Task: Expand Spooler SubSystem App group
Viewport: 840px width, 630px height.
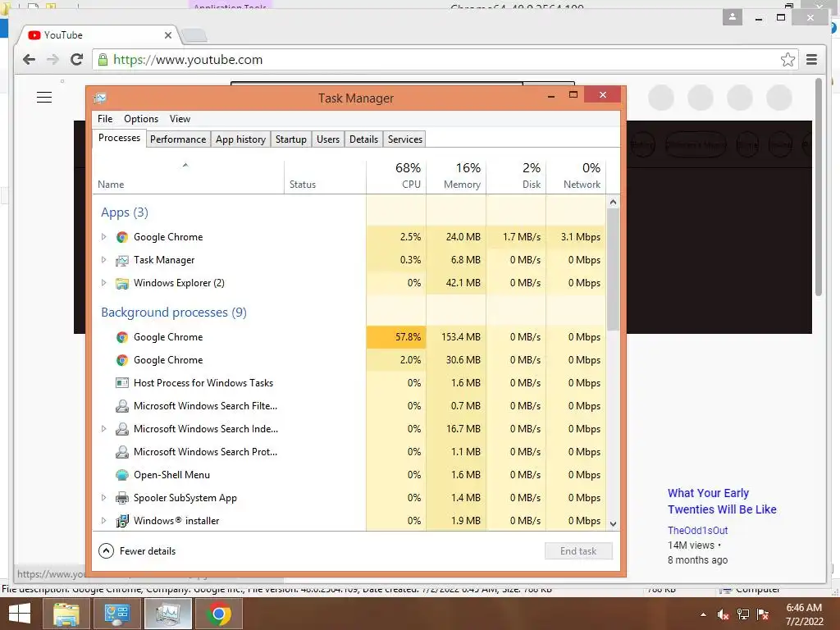Action: [x=104, y=498]
